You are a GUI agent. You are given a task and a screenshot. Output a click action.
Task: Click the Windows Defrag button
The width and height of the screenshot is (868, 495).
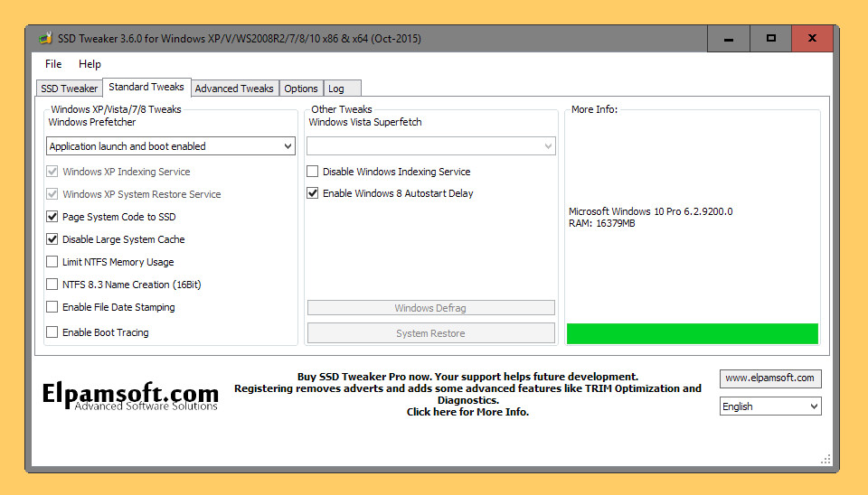pos(431,308)
